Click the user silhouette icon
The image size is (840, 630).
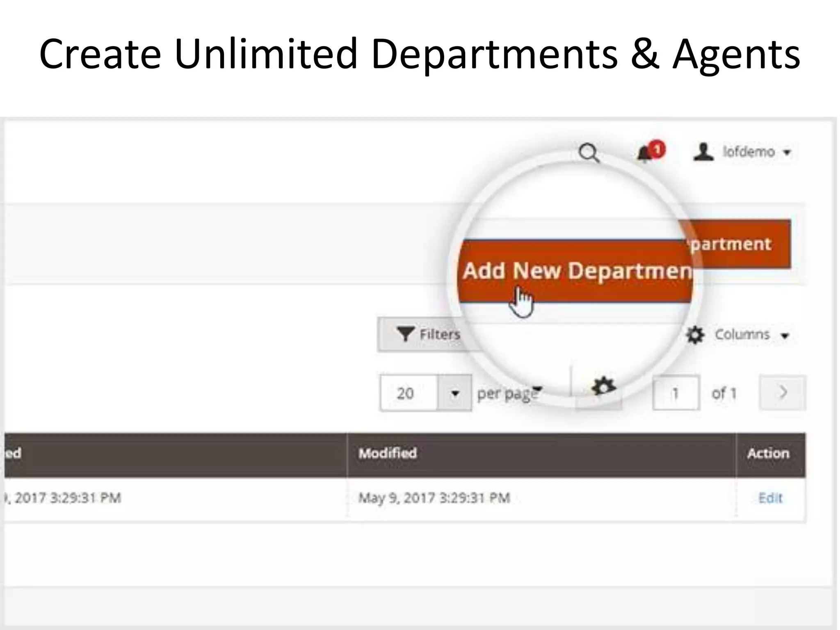703,152
